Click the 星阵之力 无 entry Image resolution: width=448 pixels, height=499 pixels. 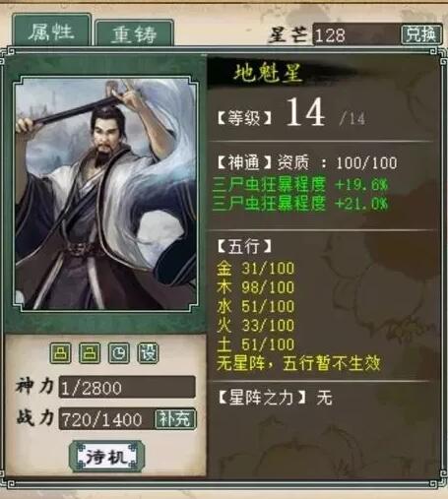pyautogui.click(x=275, y=398)
